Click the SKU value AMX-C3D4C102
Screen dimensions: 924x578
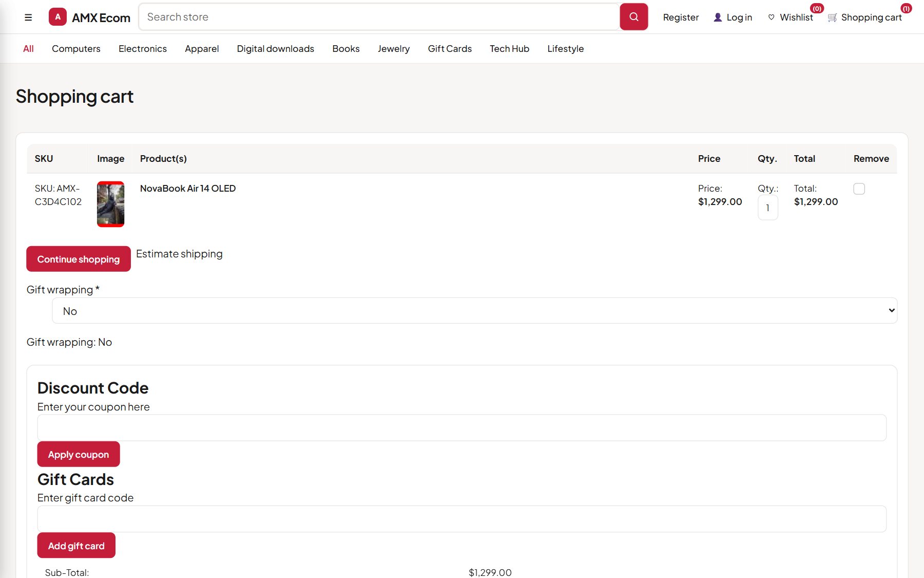point(58,195)
